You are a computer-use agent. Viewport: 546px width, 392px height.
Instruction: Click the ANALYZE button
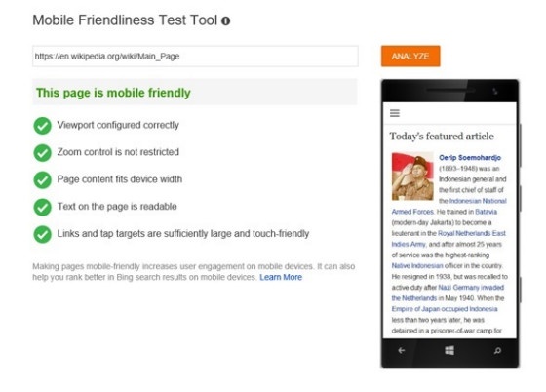click(x=410, y=56)
